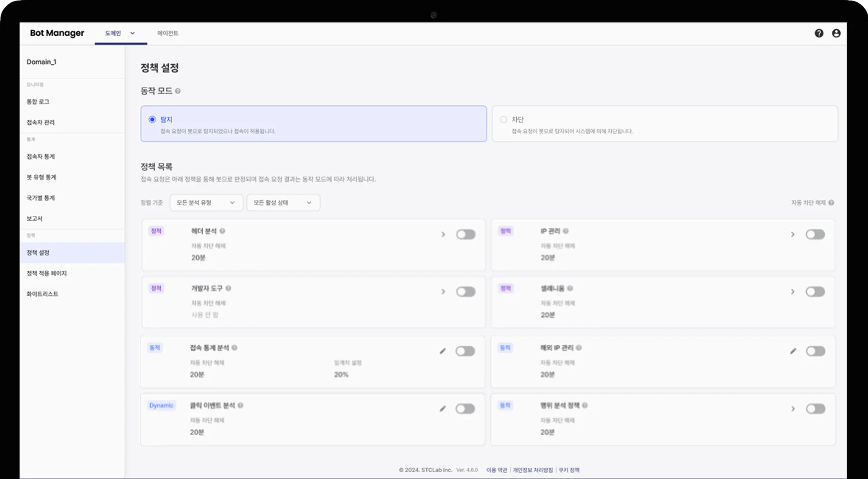The width and height of the screenshot is (868, 479).
Task: Open the help icon in top bar
Action: (819, 33)
